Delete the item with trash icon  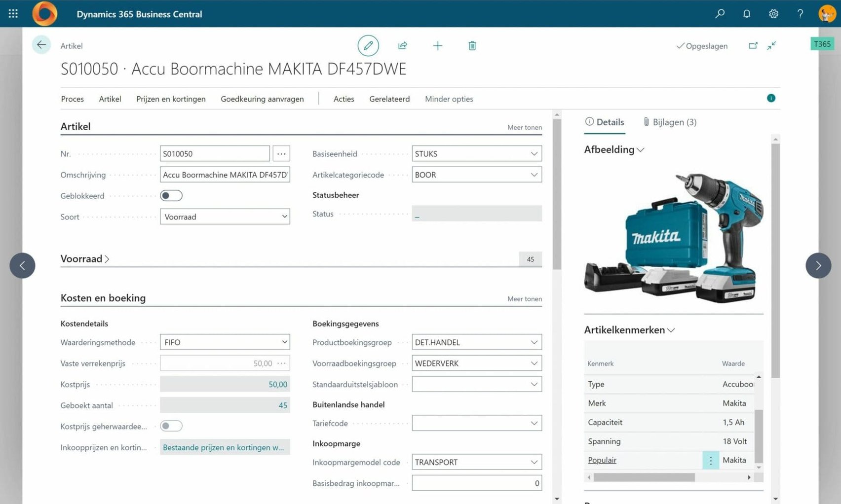[472, 46]
